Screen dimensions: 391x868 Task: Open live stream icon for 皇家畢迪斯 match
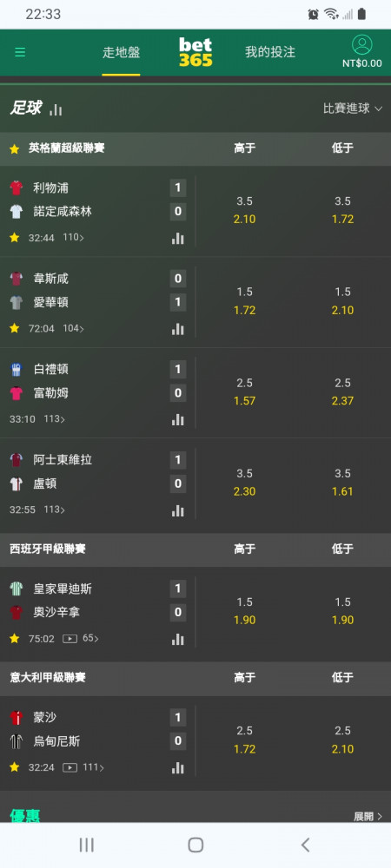[70, 639]
